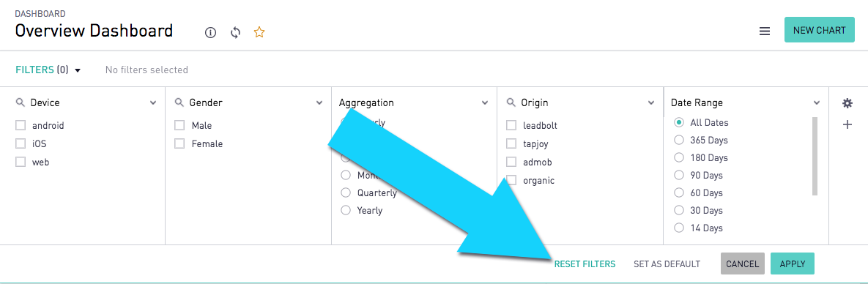The height and width of the screenshot is (284, 868).
Task: Refresh the dashboard with the sync icon
Action: (236, 33)
